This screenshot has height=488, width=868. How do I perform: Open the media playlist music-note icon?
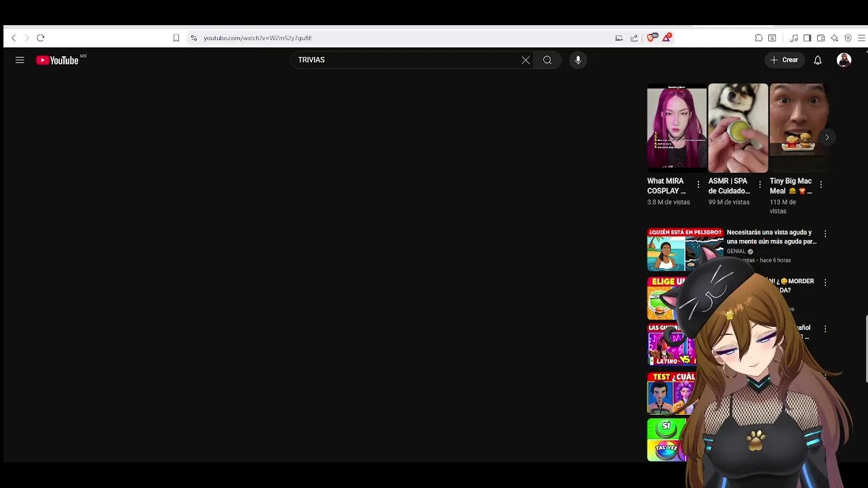click(794, 38)
